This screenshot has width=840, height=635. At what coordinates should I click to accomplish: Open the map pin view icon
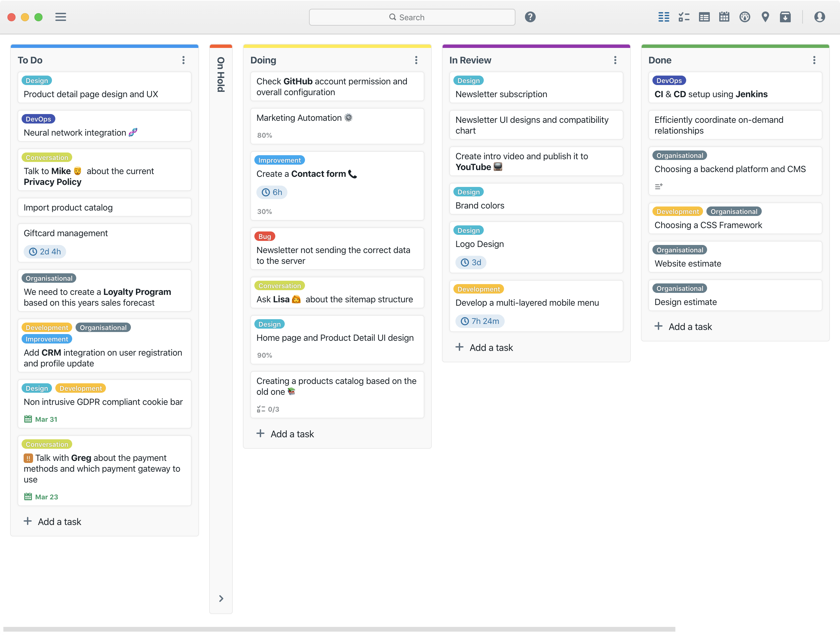(x=765, y=17)
